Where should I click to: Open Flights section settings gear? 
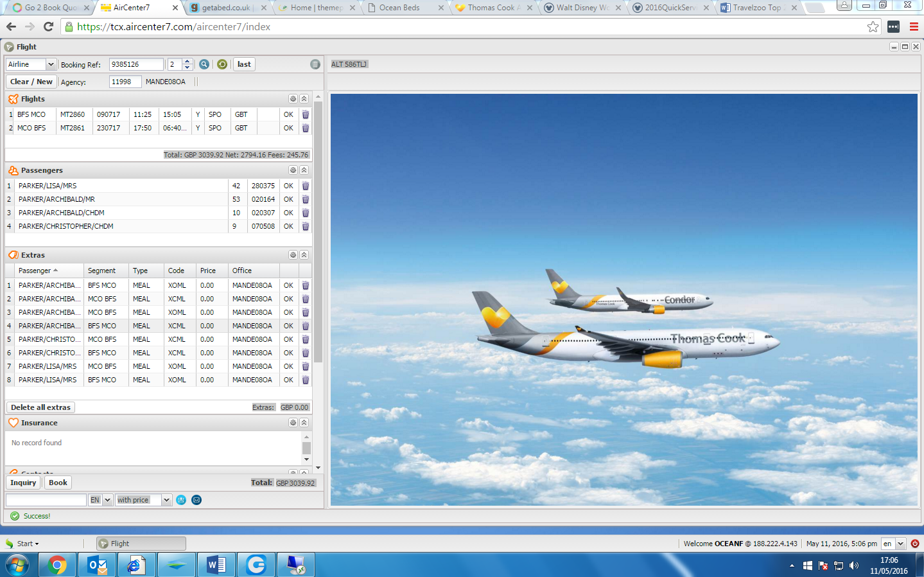293,99
